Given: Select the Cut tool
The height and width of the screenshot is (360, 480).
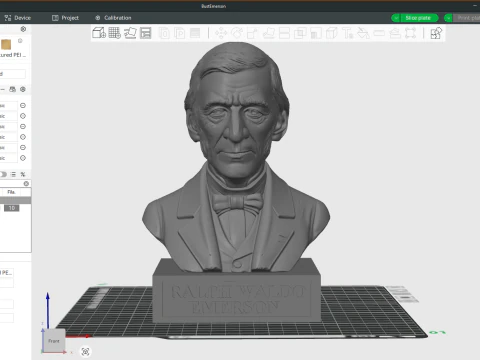Looking at the screenshot, I should click(284, 33).
